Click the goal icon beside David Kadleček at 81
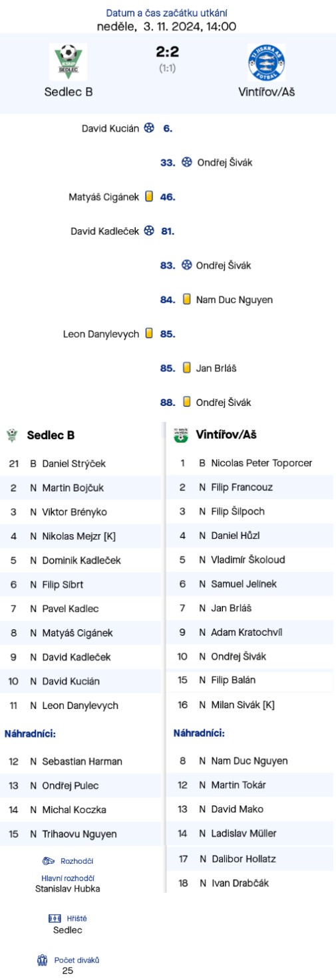 149,231
